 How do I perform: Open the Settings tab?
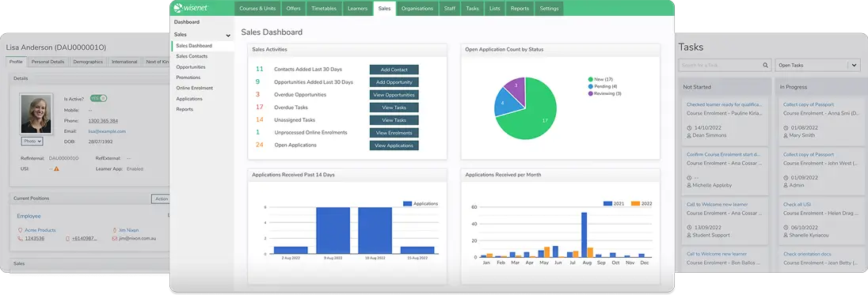(549, 8)
